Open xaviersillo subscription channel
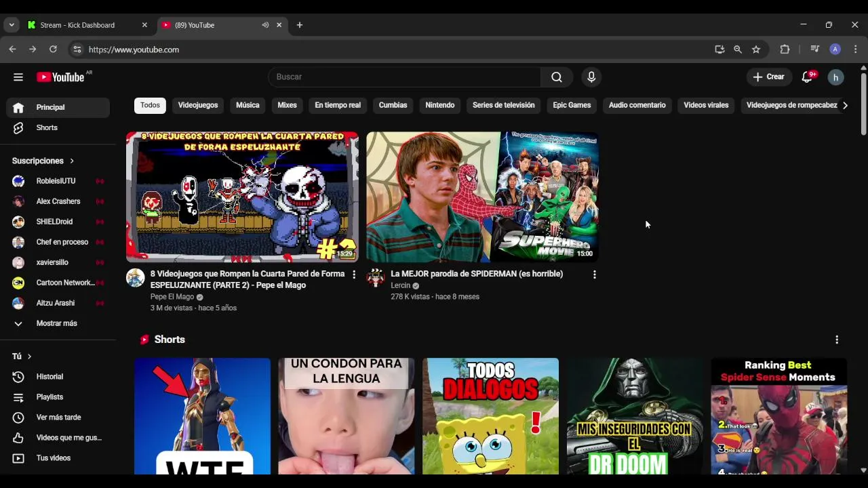868x488 pixels. (58, 262)
